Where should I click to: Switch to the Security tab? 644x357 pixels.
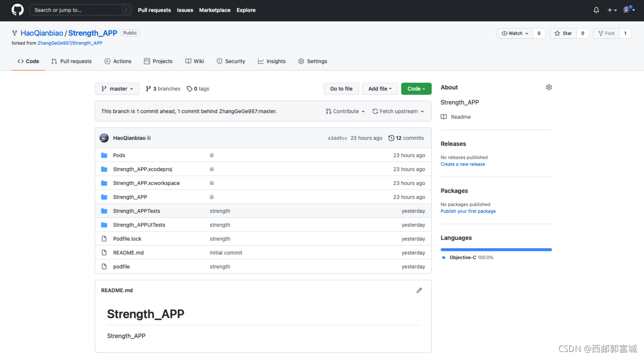(231, 61)
